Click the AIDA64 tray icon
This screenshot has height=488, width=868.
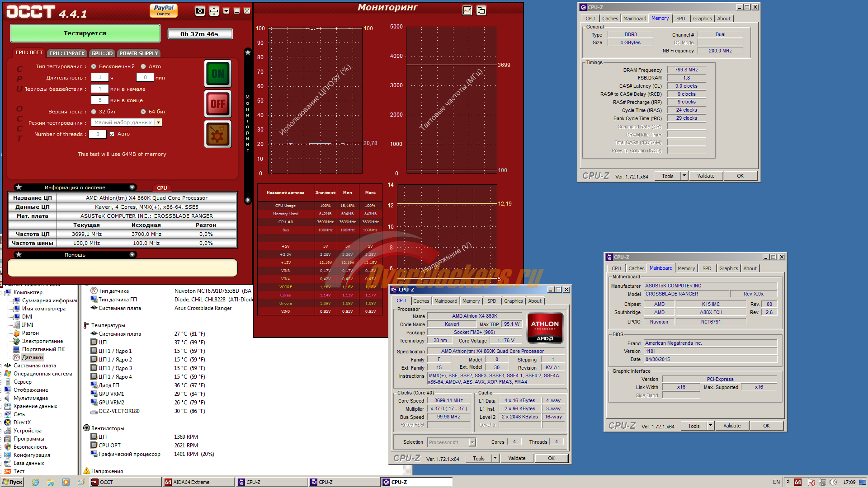[798, 482]
